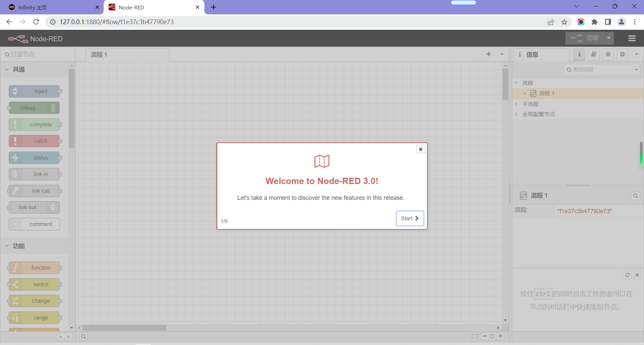Close the welcome tour dialog
Viewport: 644px width, 345px height.
[x=421, y=149]
